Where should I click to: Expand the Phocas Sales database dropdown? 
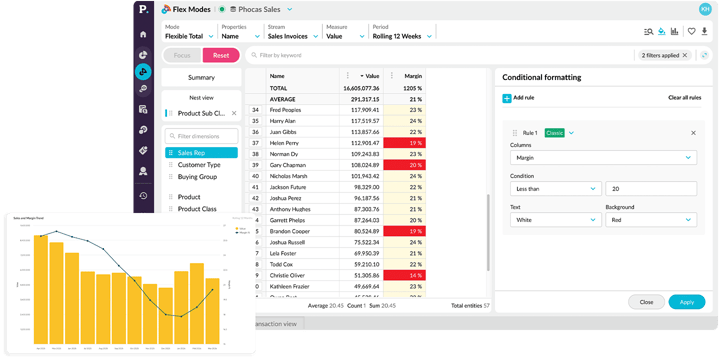pos(290,9)
